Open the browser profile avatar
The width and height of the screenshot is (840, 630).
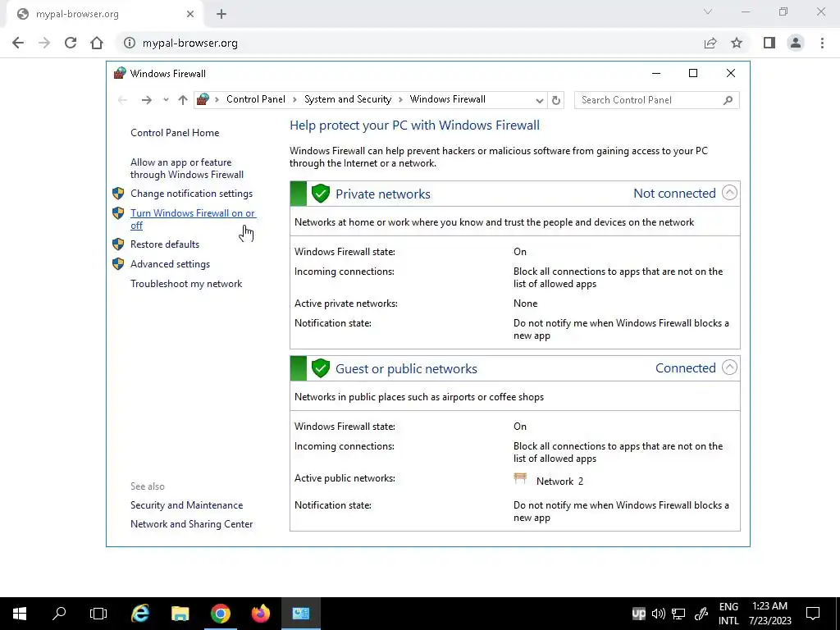click(796, 43)
